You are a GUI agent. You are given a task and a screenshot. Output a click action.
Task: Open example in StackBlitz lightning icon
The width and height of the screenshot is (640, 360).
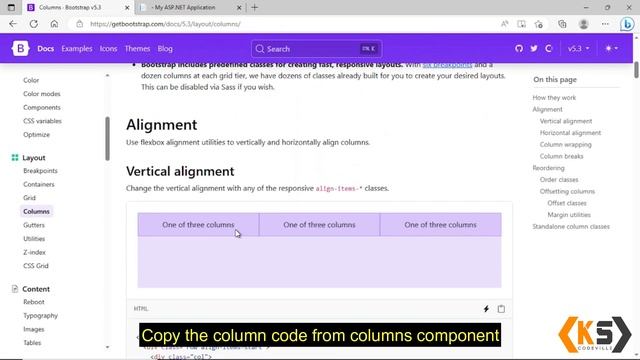click(486, 309)
